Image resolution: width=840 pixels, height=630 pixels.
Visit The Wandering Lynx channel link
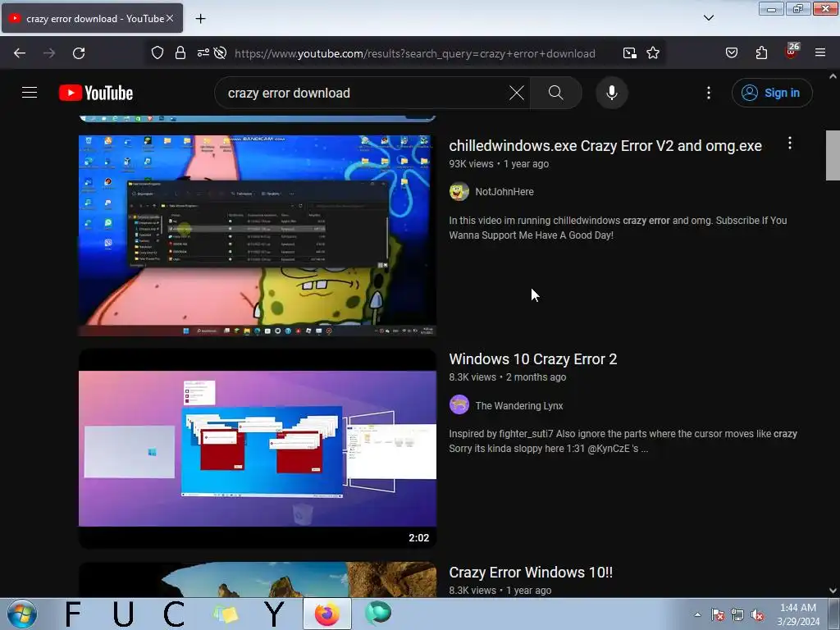click(519, 405)
